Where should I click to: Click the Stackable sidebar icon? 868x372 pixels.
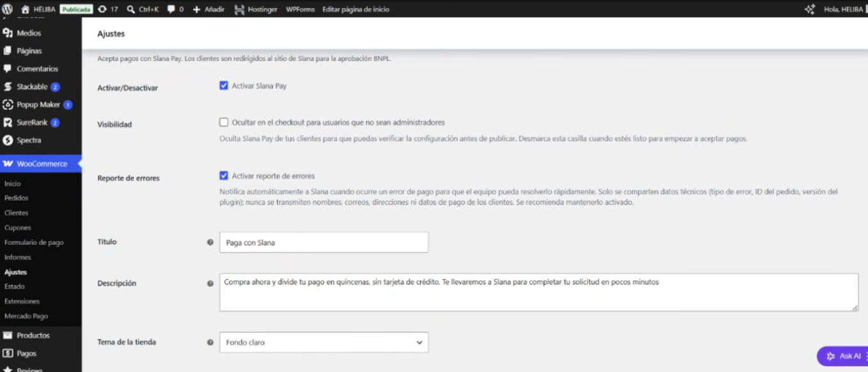(x=8, y=86)
